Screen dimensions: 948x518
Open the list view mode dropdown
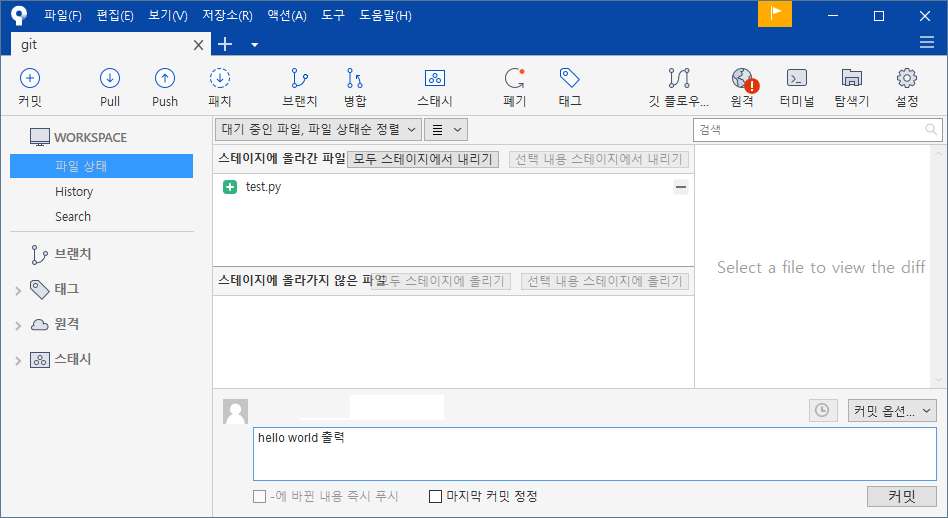click(x=446, y=129)
